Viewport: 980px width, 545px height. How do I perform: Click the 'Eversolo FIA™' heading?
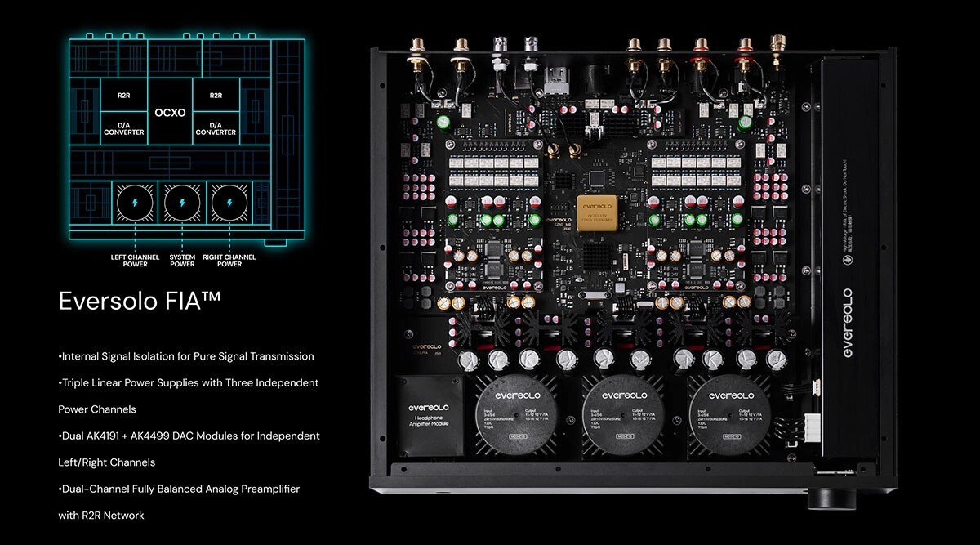[140, 302]
